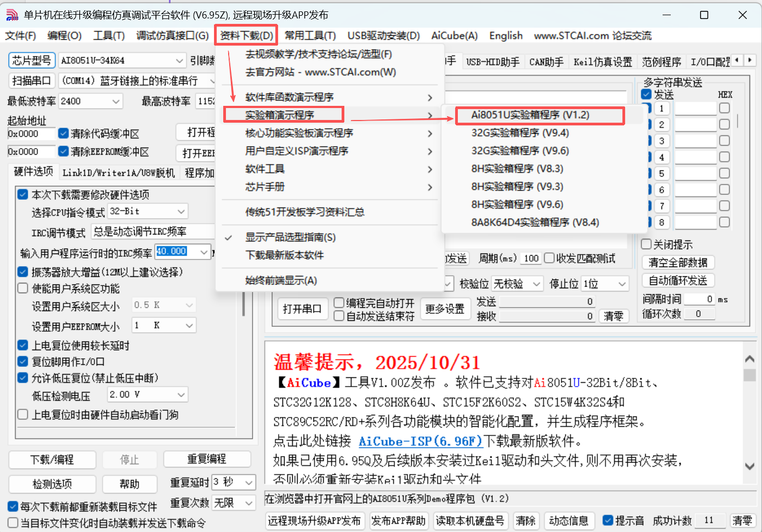Enable 上电复位时由硬件自动启动看门狗
This screenshot has height=532, width=762.
[x=22, y=415]
